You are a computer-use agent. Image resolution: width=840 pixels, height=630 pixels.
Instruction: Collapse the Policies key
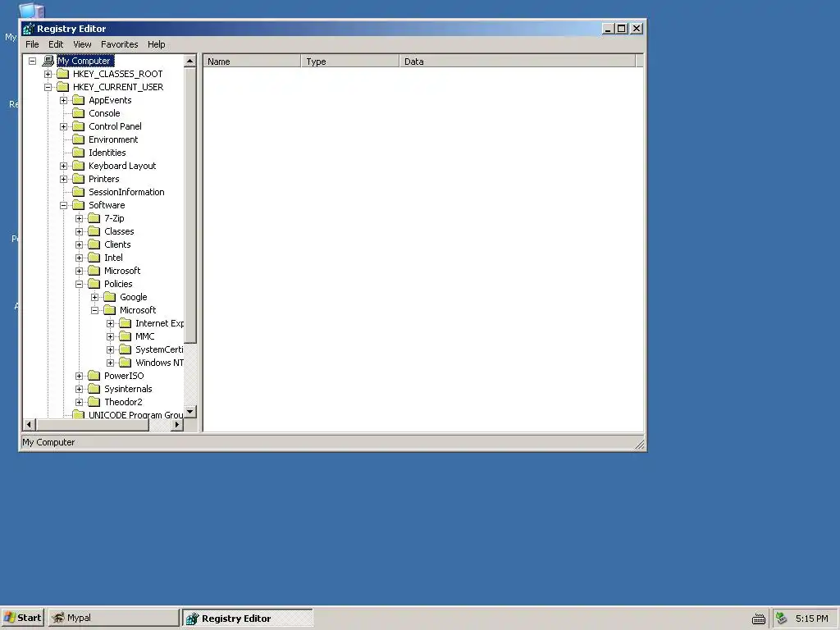tap(80, 284)
